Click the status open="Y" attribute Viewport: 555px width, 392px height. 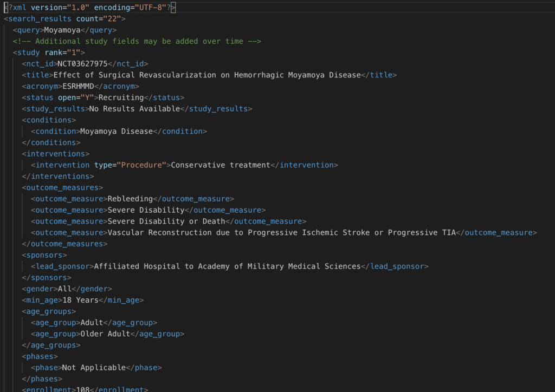coord(76,97)
